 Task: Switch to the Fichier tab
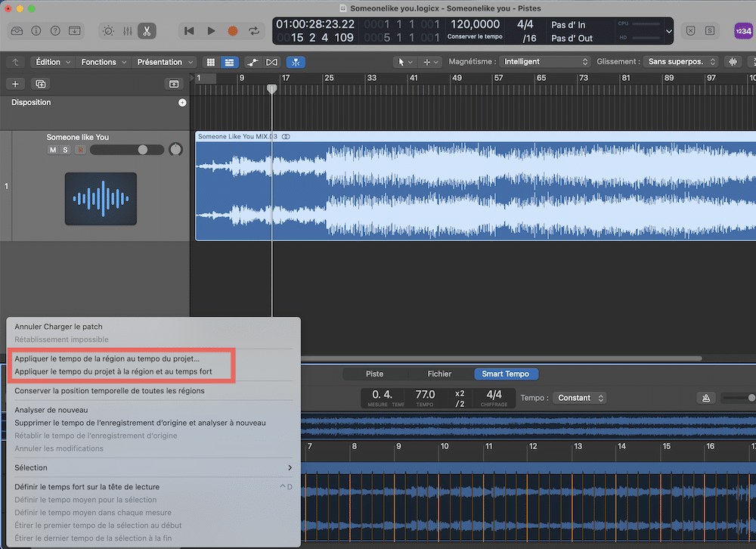pyautogui.click(x=439, y=374)
